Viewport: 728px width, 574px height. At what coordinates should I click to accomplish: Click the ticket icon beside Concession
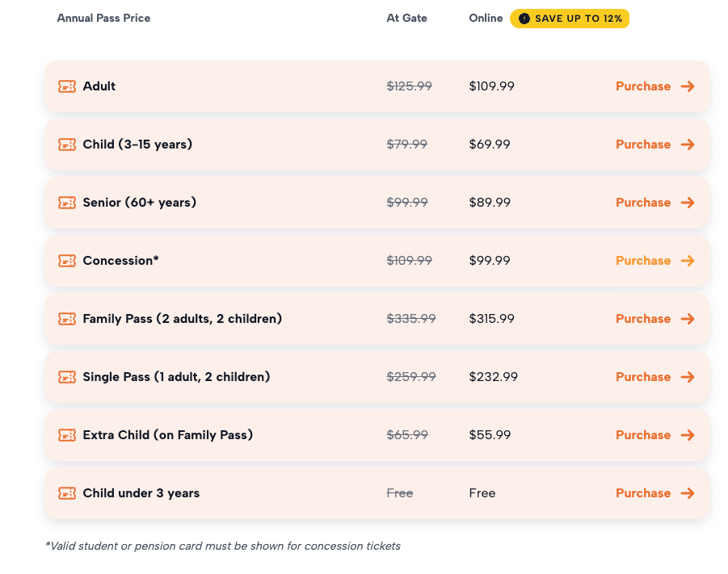(67, 261)
